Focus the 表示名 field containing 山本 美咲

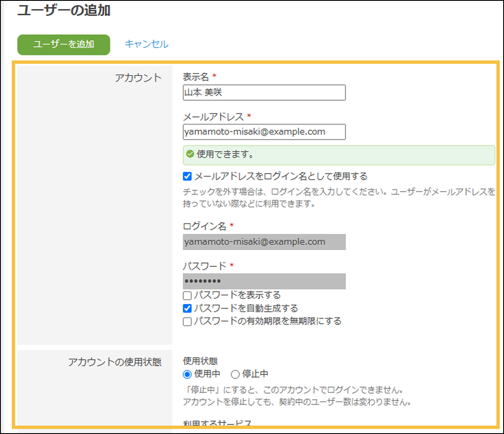[x=264, y=93]
